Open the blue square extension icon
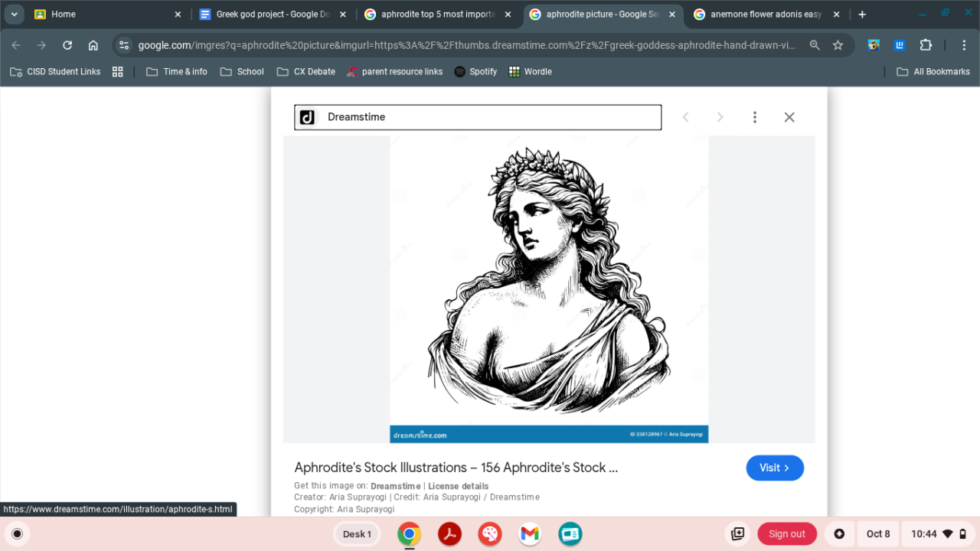Screen dimensions: 980x551 900,45
